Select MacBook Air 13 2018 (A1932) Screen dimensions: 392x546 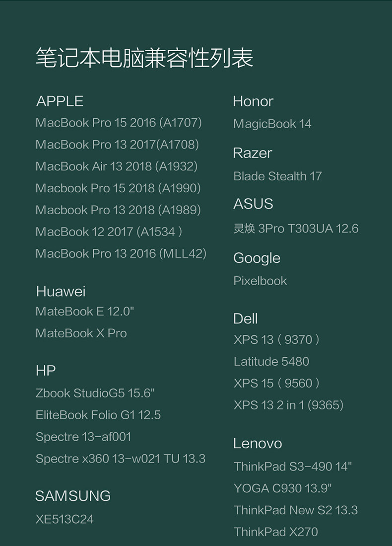click(117, 166)
